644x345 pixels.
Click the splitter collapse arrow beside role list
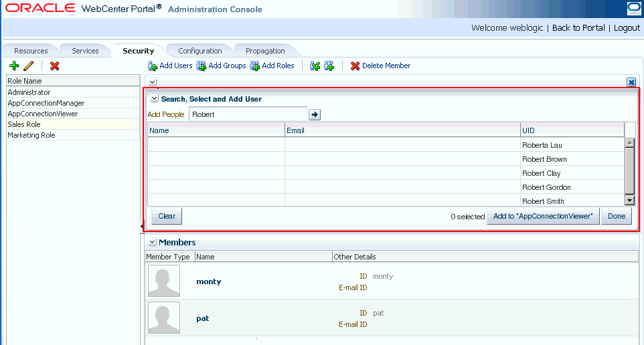click(142, 226)
